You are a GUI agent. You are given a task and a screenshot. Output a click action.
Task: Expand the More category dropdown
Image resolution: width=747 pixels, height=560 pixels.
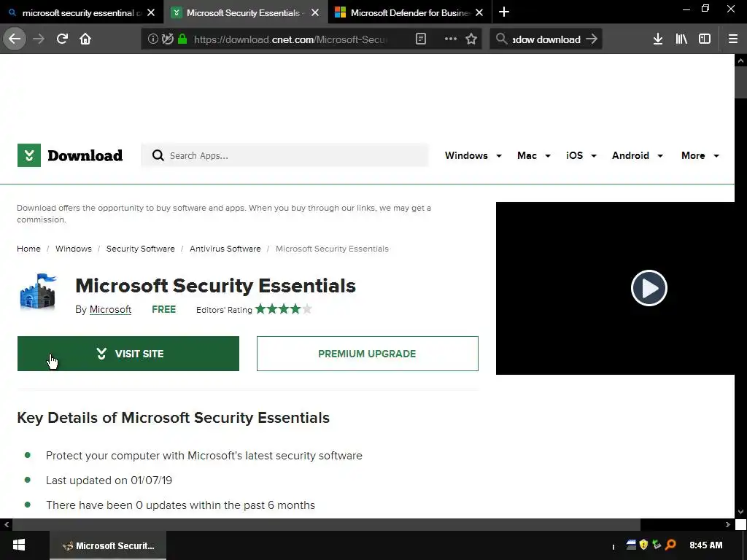pyautogui.click(x=700, y=156)
